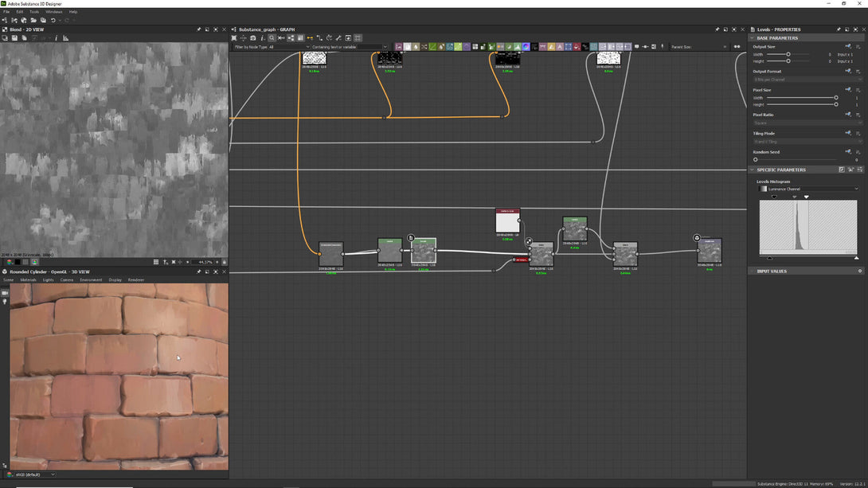Open the Tiling Mode dropdown
The width and height of the screenshot is (868, 488).
pos(807,142)
